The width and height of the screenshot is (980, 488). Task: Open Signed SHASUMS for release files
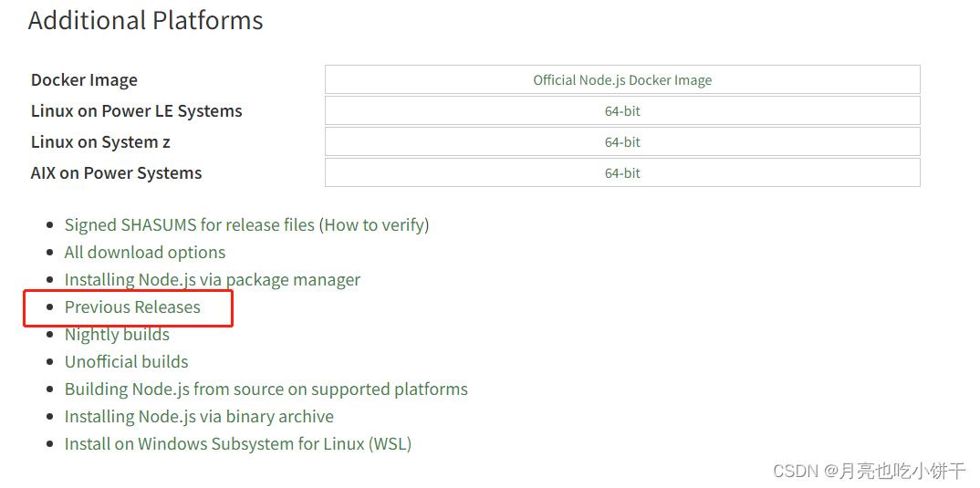tap(190, 225)
